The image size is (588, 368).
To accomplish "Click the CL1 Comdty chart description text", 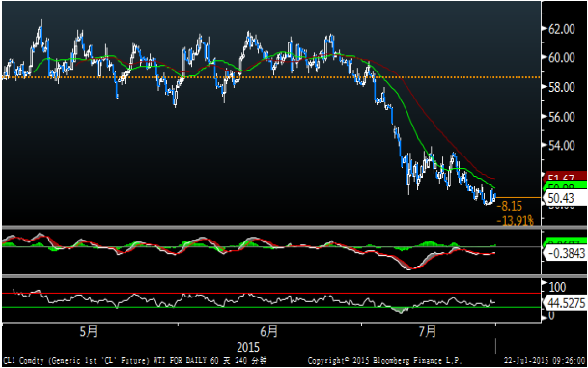I will click(135, 361).
